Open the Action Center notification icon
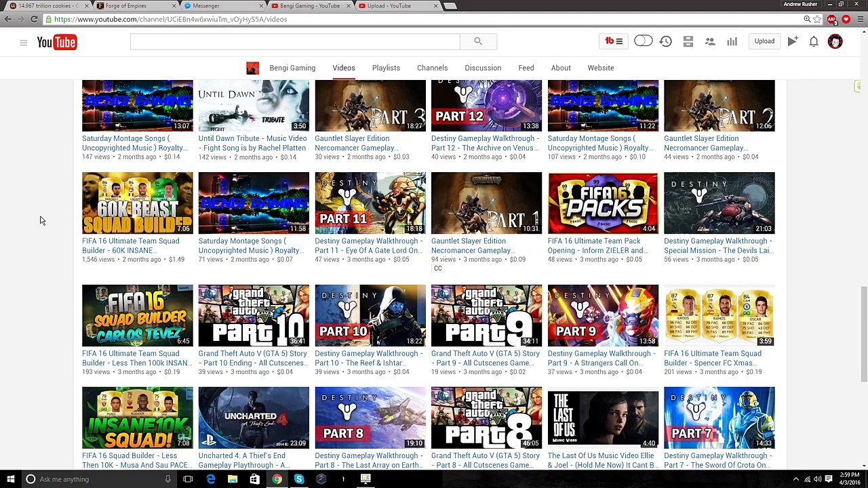This screenshot has height=488, width=868. (828, 479)
